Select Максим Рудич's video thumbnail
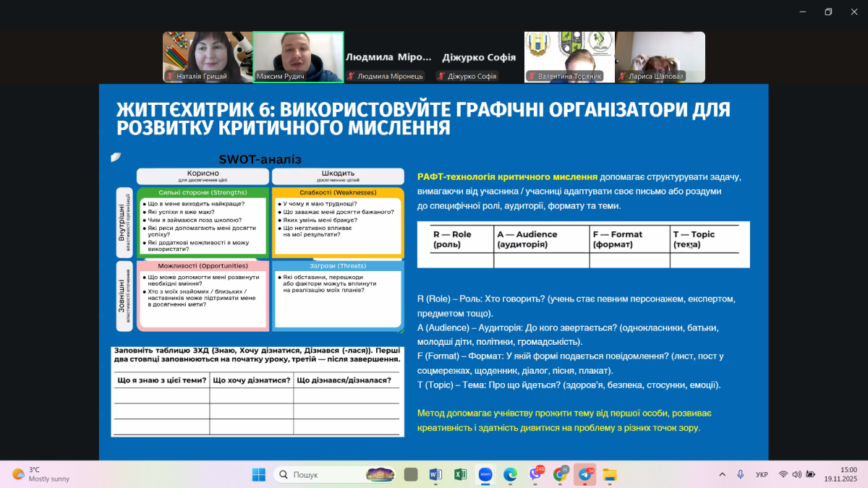This screenshot has height=488, width=868. click(x=298, y=57)
